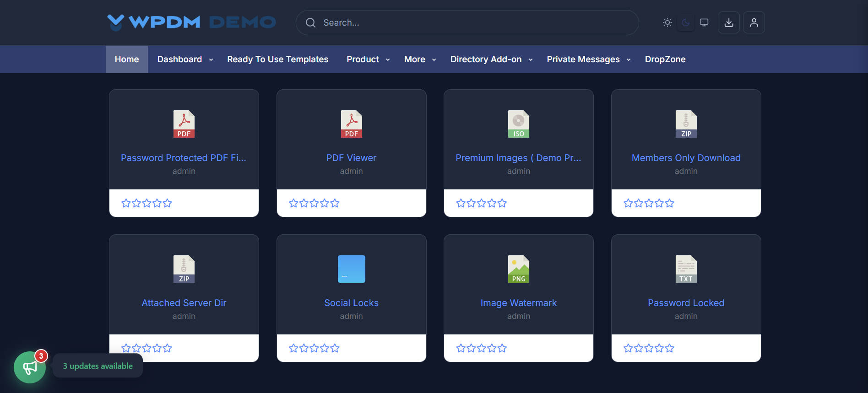The width and height of the screenshot is (868, 393).
Task: Click the TXT icon on Password Locked card
Action: tap(686, 269)
